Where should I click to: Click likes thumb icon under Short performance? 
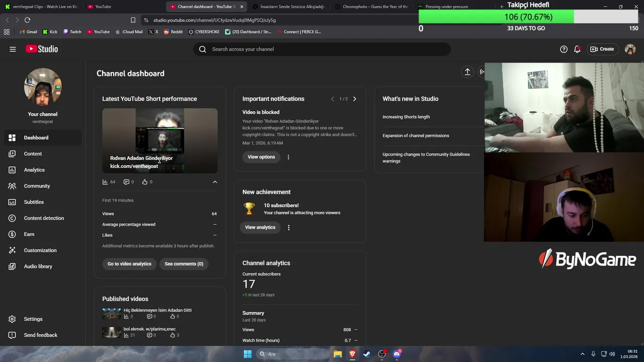point(145,182)
